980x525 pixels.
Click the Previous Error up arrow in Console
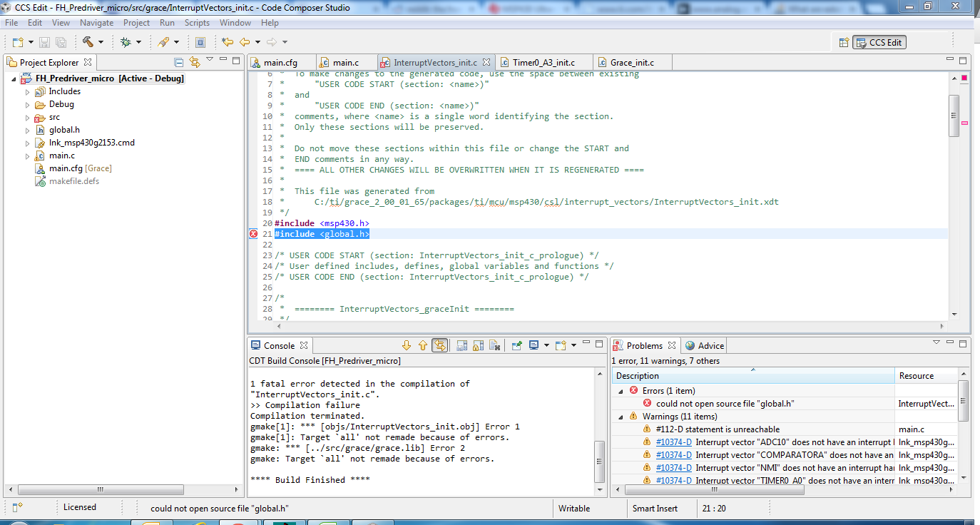pos(423,345)
